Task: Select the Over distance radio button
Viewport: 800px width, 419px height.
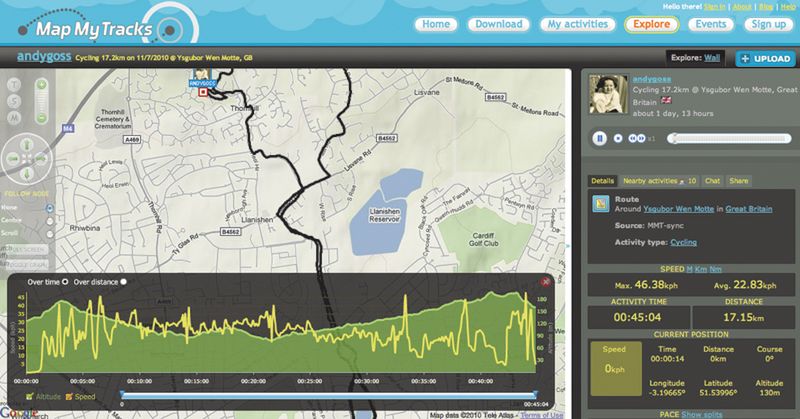Action: coord(123,282)
